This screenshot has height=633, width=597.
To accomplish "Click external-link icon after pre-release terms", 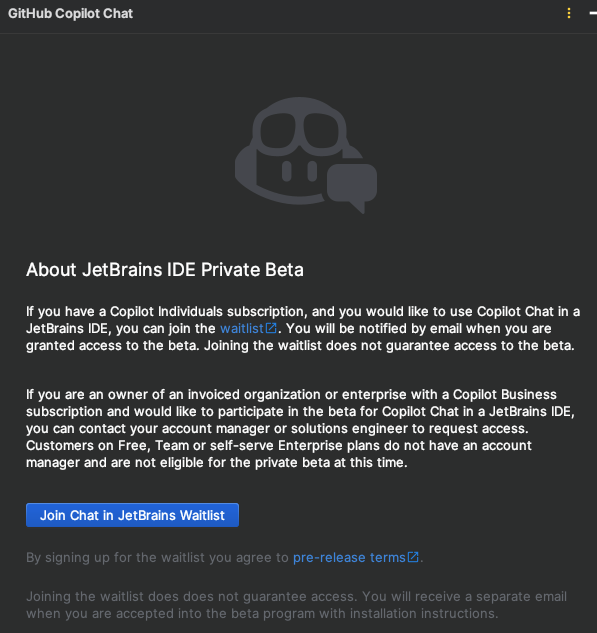I will (x=413, y=557).
